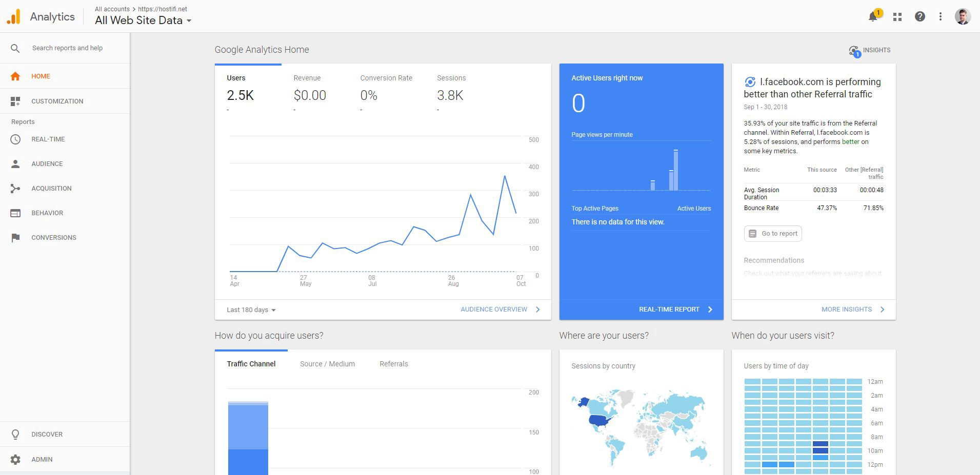Click the Audience person icon
980x475 pixels.
(x=15, y=164)
